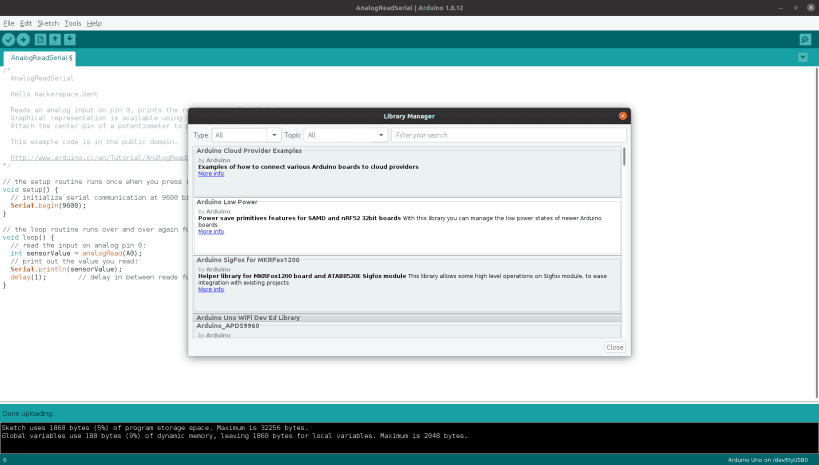Open the Serial Monitor magnifier icon
This screenshot has height=465, width=819.
click(x=805, y=39)
